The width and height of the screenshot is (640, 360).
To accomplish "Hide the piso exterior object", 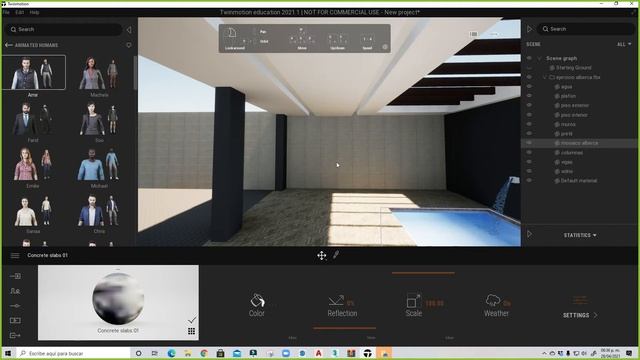I will 529,105.
